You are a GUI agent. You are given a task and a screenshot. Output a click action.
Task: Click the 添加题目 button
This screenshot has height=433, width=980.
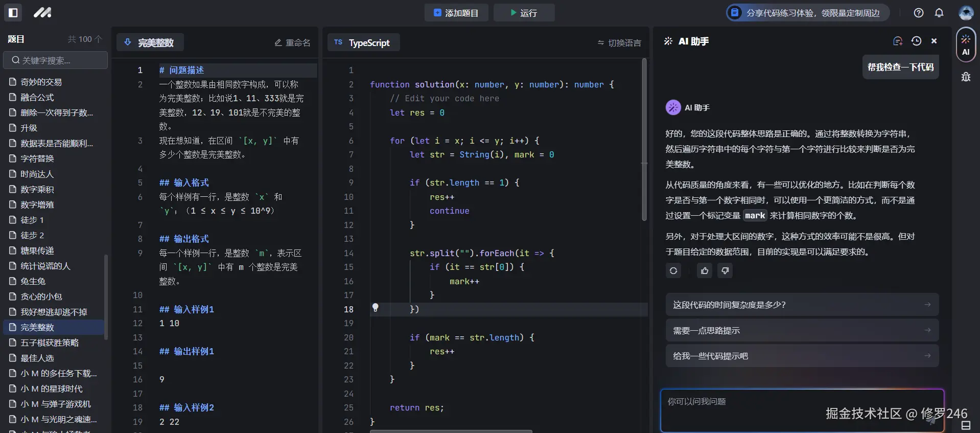[456, 13]
